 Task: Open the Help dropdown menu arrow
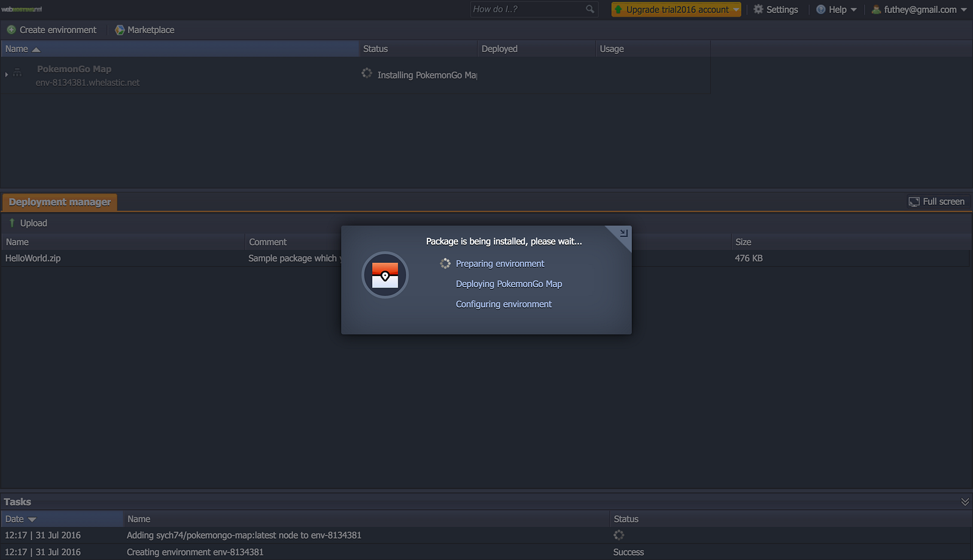(x=853, y=10)
